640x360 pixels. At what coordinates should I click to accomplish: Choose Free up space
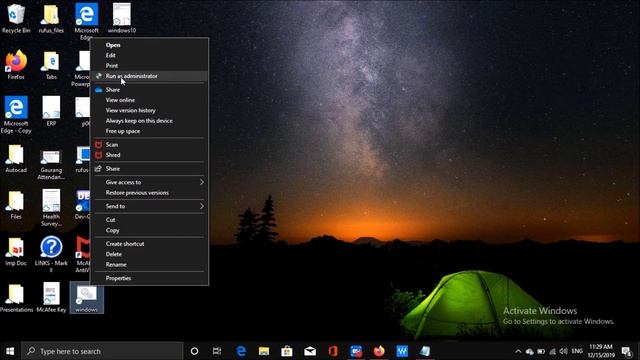coord(123,131)
